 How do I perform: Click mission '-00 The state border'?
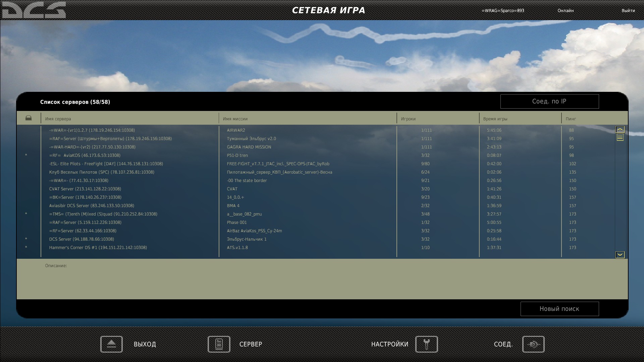(x=247, y=180)
